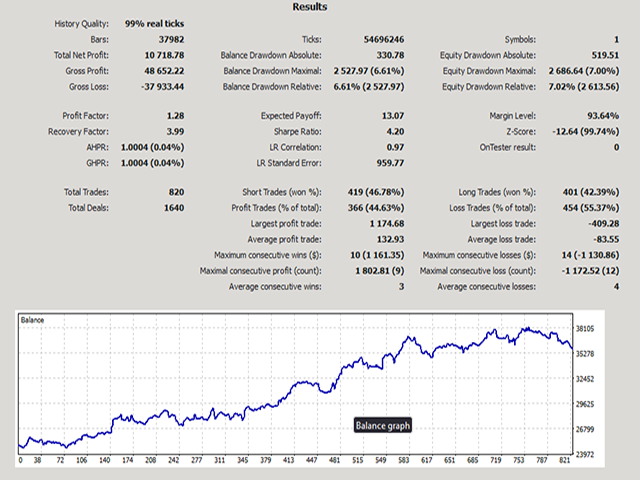The width and height of the screenshot is (640, 480).
Task: Select the LR Correlation value 0.97
Action: tap(395, 147)
